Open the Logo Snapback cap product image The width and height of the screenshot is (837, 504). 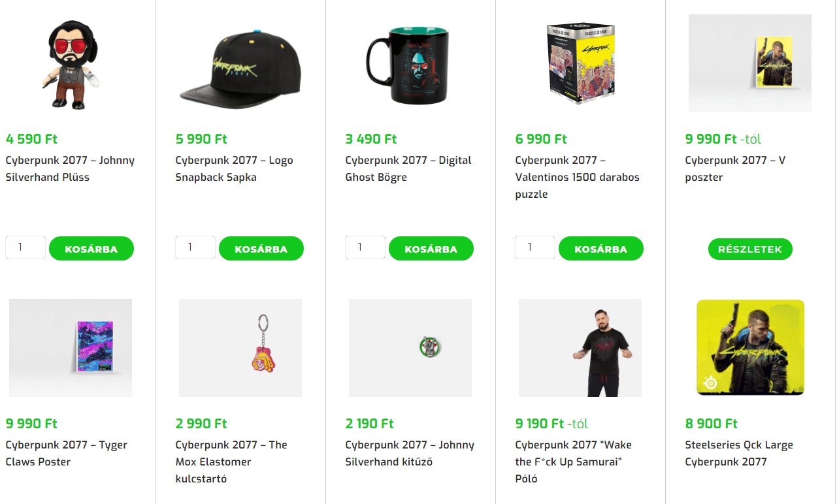point(240,63)
